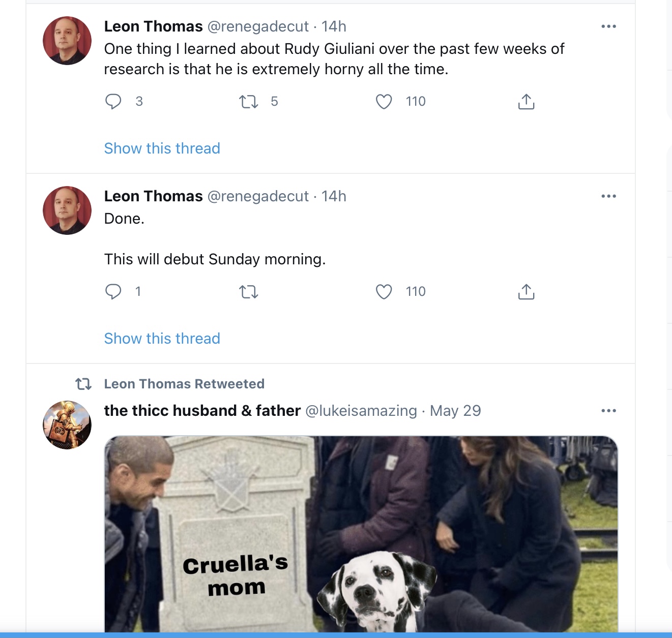Like the 'Done.' tweet with heart icon
The height and width of the screenshot is (638, 672).
(x=384, y=292)
